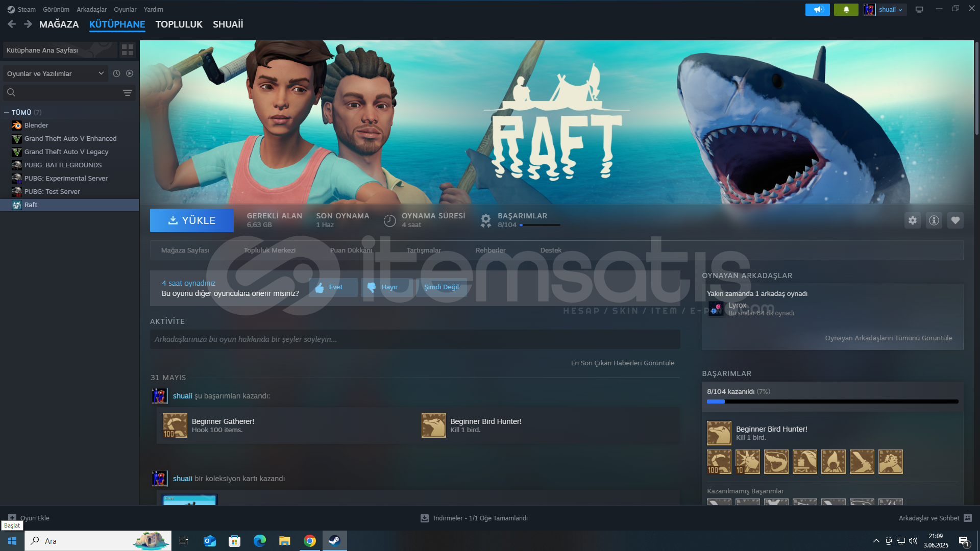Show ready-to-play games play icon

coord(130,73)
